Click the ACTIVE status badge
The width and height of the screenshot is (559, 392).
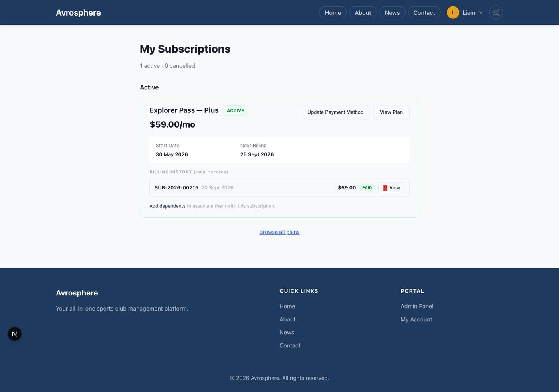235,110
